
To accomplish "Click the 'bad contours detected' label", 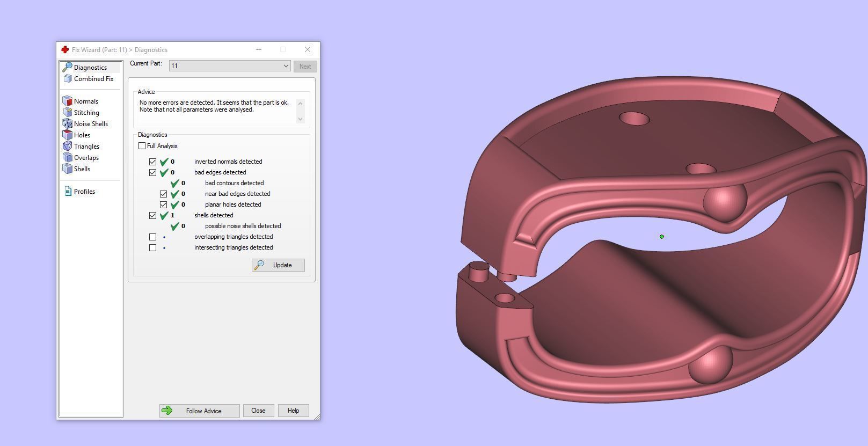I will (x=234, y=183).
